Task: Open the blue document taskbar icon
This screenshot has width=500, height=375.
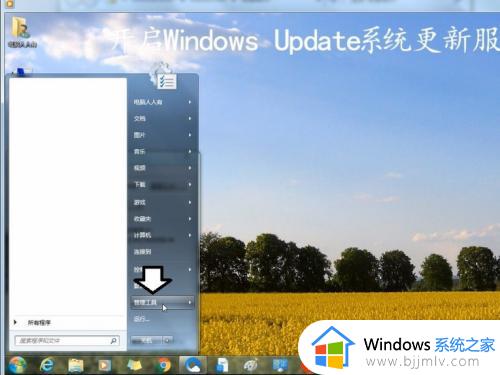Action: click(221, 365)
